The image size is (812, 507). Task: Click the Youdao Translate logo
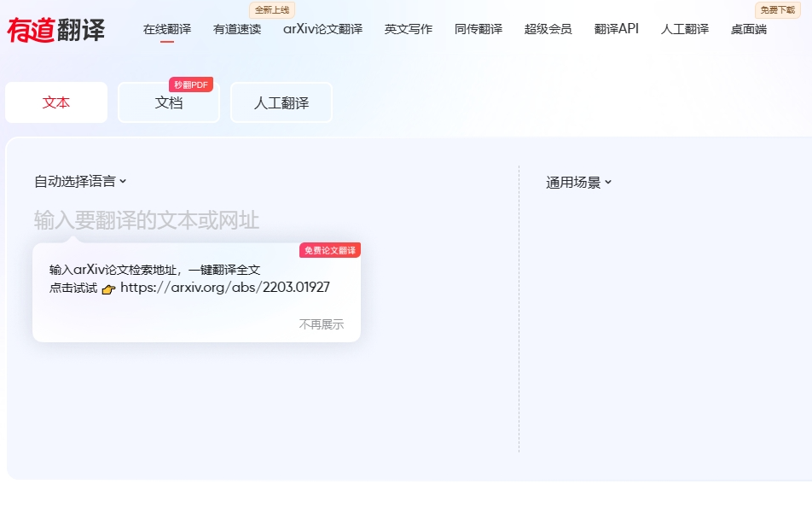click(x=56, y=29)
